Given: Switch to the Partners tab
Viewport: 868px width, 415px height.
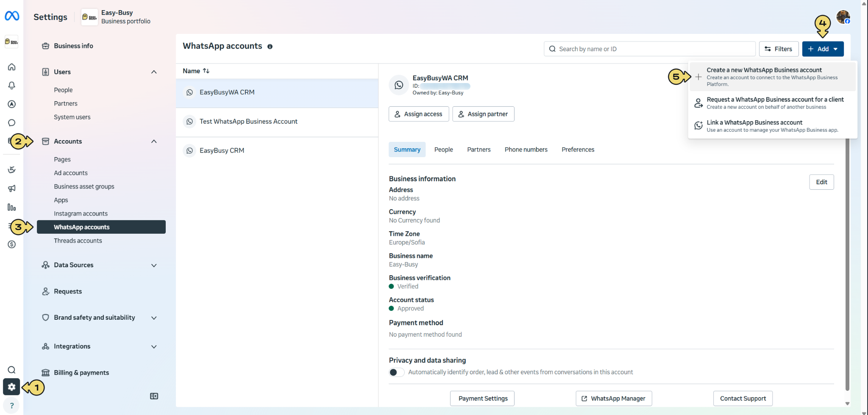Looking at the screenshot, I should coord(479,149).
